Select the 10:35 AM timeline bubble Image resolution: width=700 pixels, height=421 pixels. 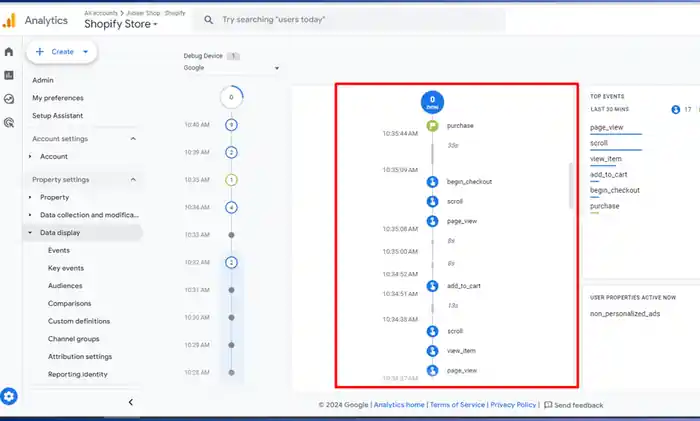(231, 180)
